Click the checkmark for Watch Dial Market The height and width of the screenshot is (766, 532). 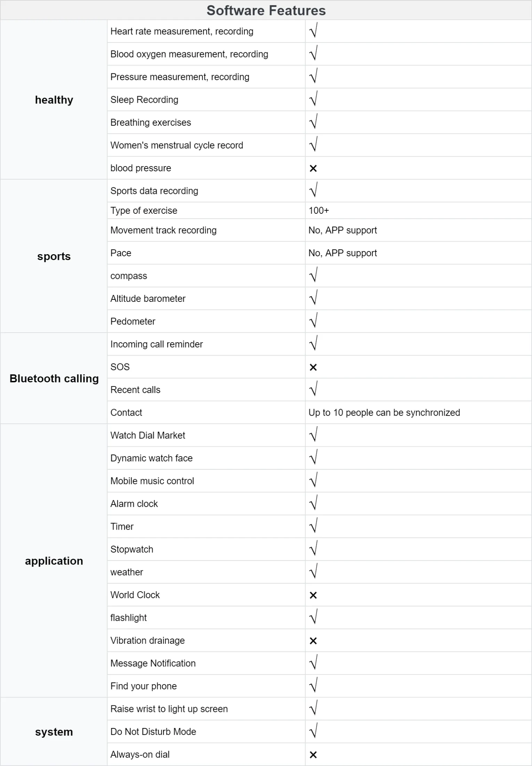point(313,435)
